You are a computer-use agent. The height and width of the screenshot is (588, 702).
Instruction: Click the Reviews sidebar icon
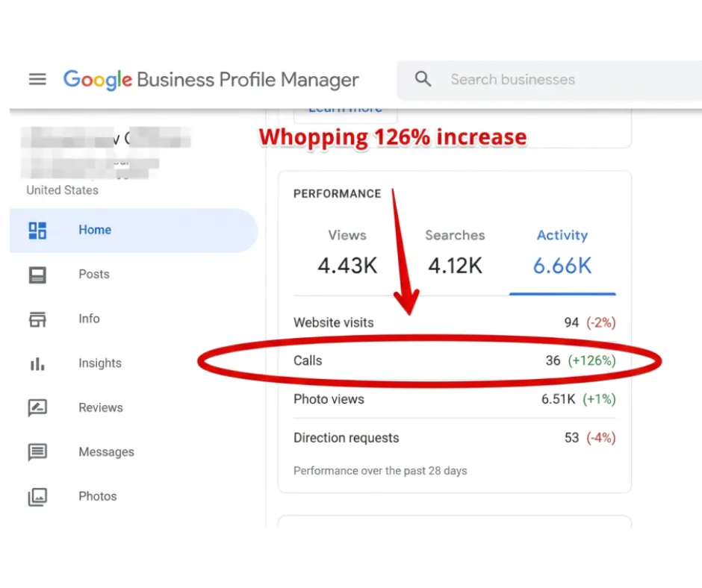click(x=37, y=407)
